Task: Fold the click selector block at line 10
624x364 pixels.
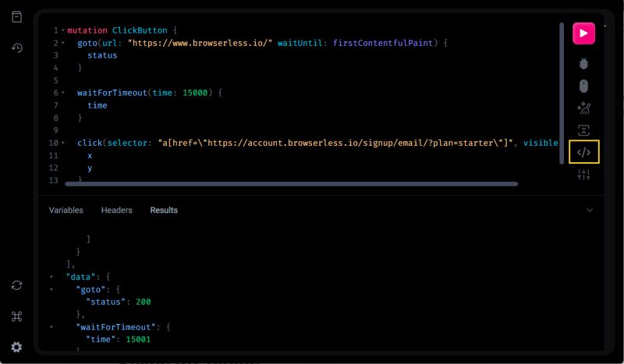Action: tap(63, 143)
